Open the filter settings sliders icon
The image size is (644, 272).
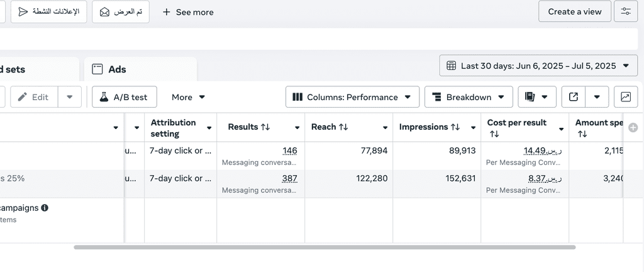click(626, 11)
